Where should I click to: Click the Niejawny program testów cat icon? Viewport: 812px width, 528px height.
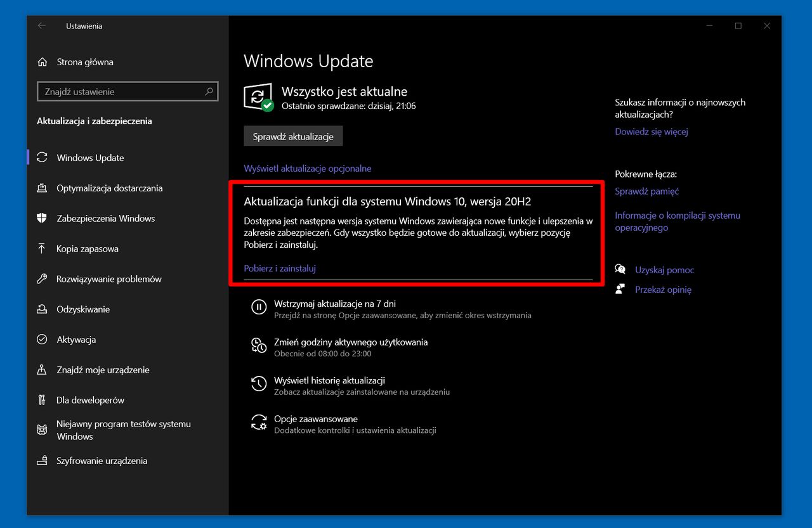tap(43, 430)
